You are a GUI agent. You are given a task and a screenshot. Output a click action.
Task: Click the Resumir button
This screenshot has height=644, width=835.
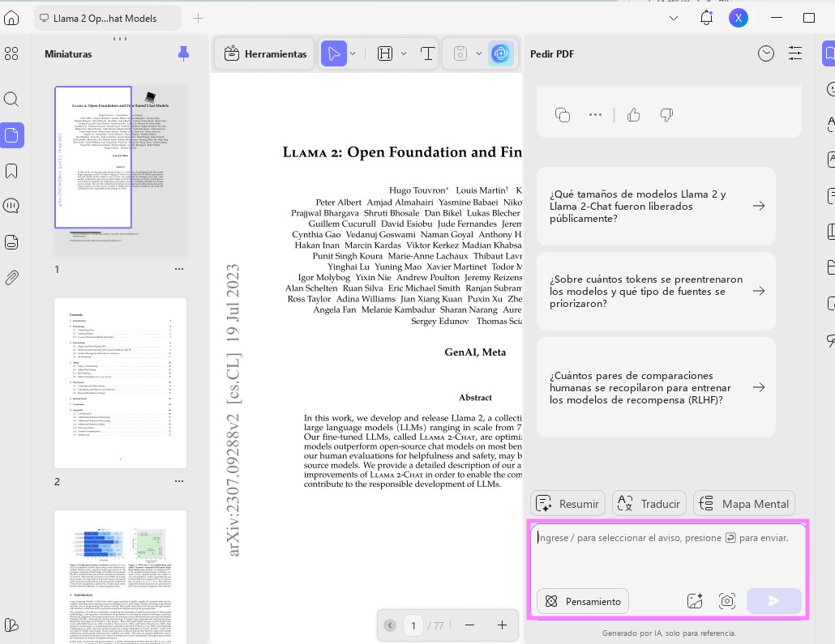(567, 504)
